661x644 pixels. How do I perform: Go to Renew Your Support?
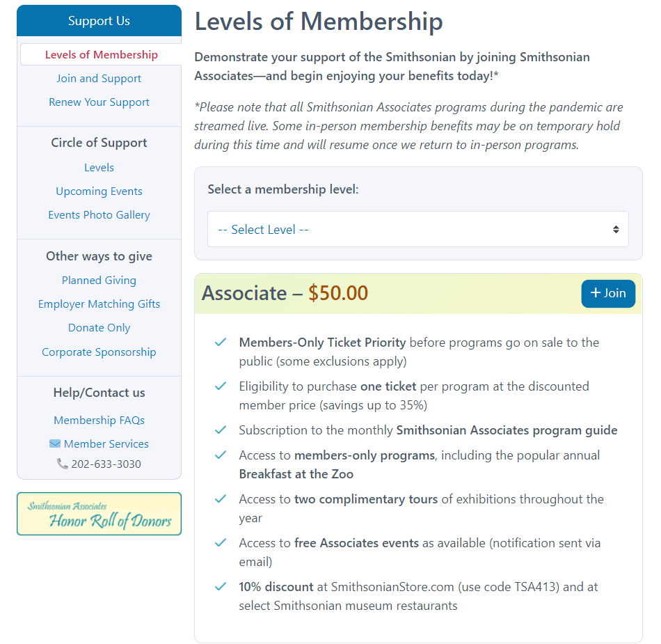[x=99, y=102]
